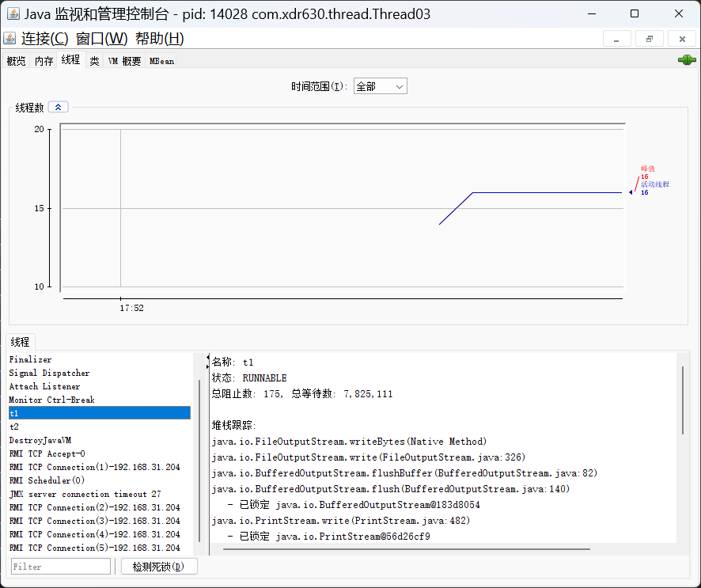Switch to the MBean tab
This screenshot has width=701, height=588.
tap(161, 61)
